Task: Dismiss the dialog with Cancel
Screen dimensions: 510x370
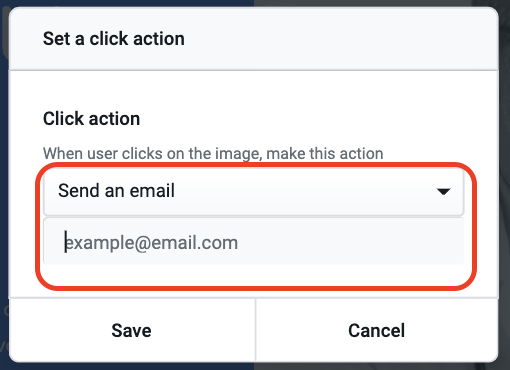Action: pos(377,330)
